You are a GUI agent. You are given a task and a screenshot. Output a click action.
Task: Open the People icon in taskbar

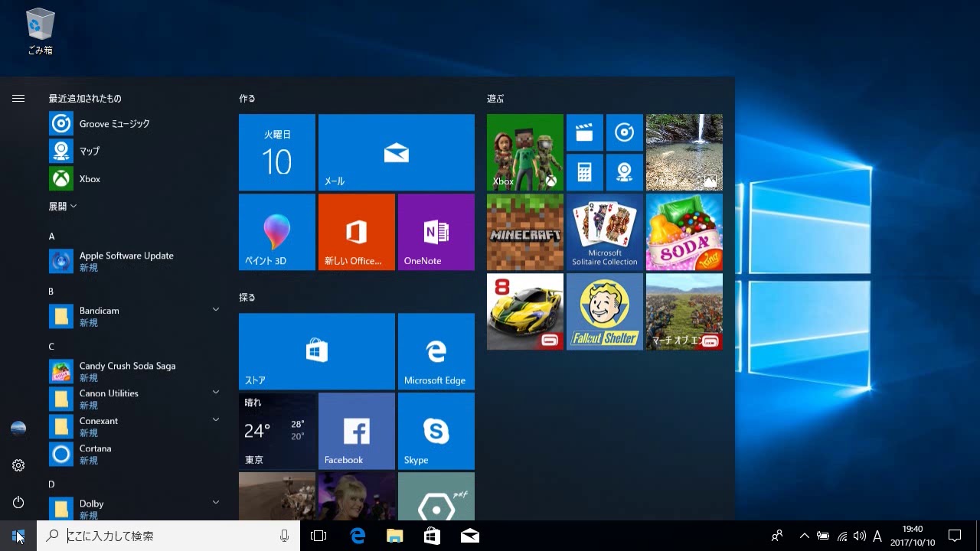click(x=777, y=536)
